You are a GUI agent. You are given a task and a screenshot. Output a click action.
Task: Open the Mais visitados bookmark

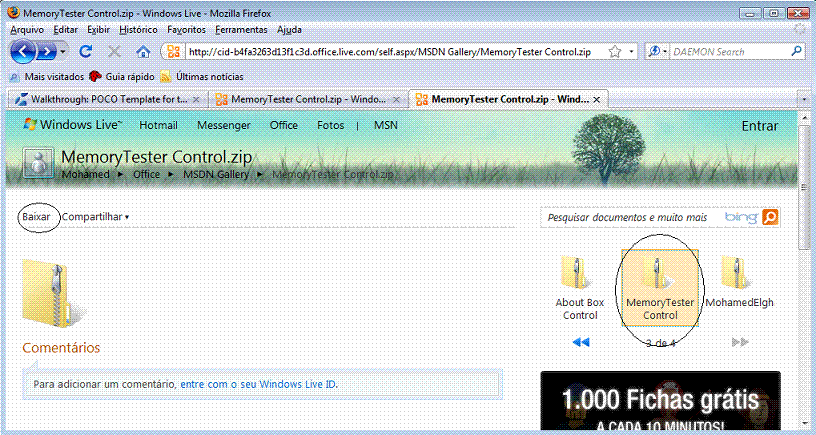click(47, 76)
